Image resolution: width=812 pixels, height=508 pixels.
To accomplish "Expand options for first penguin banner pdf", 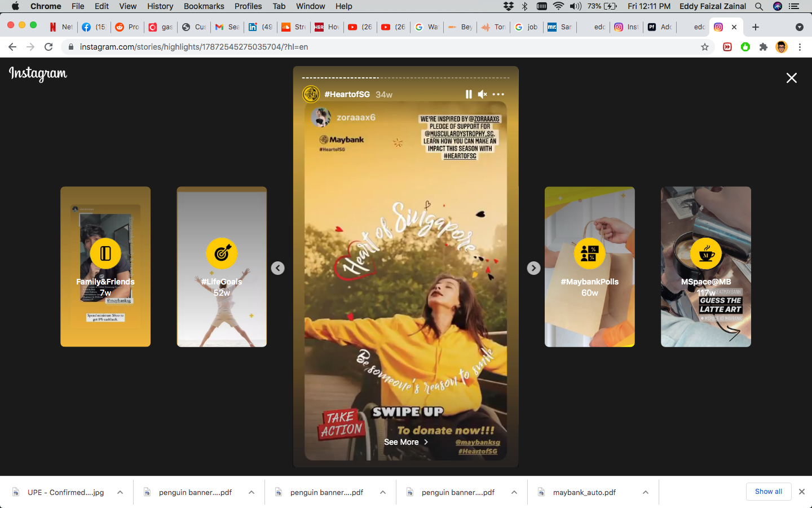I will pos(251,492).
